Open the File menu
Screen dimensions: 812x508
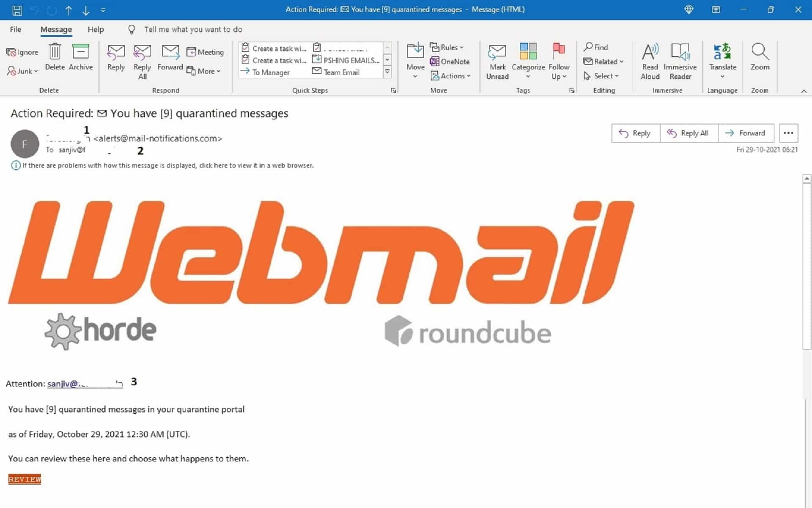tap(16, 29)
